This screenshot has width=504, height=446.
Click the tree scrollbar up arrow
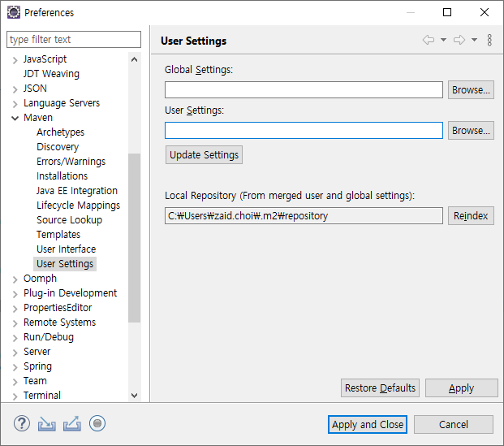(x=135, y=59)
